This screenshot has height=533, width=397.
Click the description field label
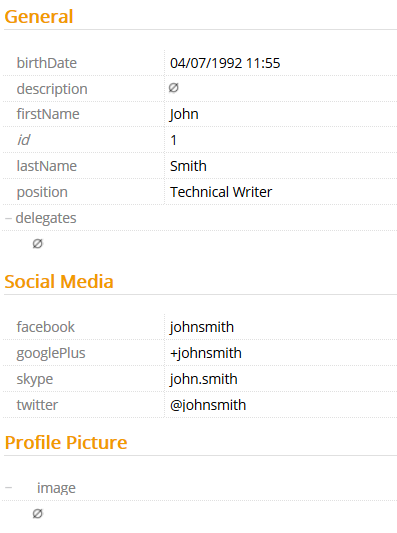pyautogui.click(x=52, y=89)
